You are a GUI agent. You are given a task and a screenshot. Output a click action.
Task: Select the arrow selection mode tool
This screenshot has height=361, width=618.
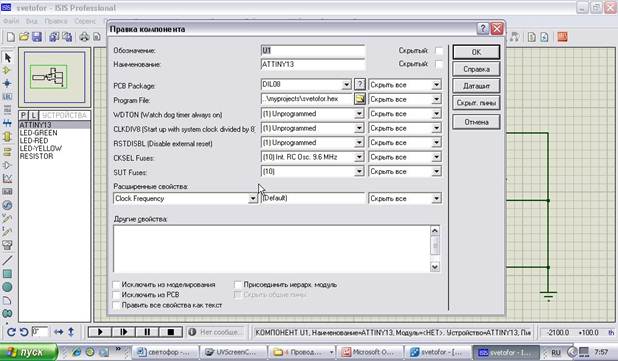(7, 58)
